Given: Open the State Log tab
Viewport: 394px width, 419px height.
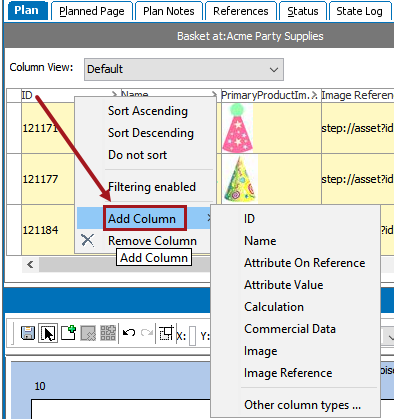Looking at the screenshot, I should 359,11.
